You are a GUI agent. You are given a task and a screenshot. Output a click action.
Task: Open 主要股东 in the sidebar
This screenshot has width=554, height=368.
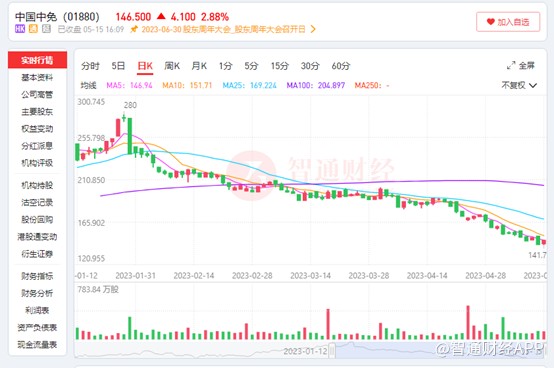coord(37,112)
